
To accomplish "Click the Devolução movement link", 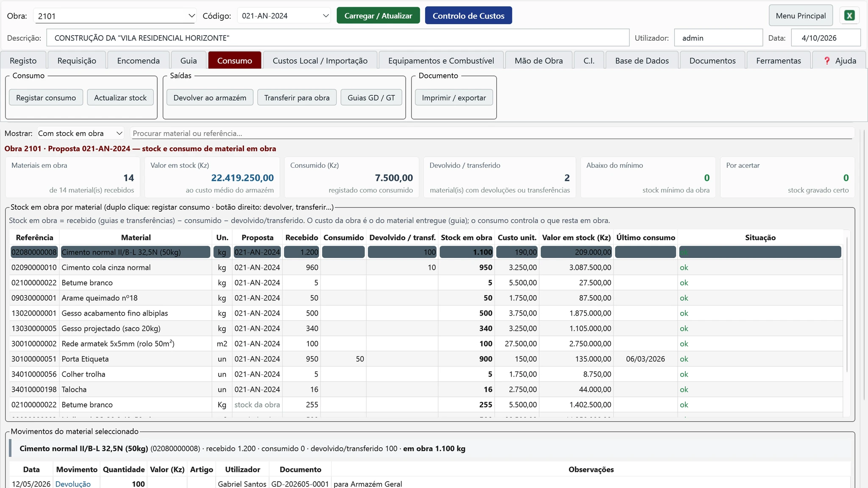I will click(x=73, y=484).
